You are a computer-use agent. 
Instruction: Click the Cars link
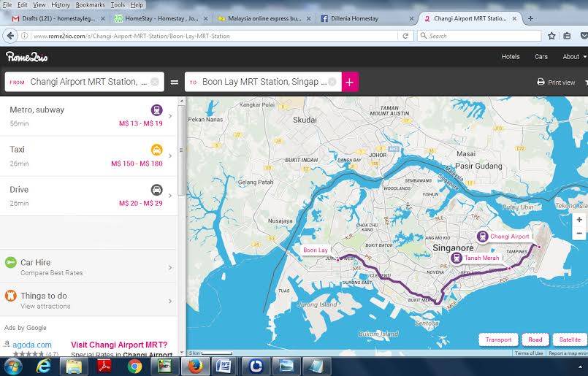[541, 57]
